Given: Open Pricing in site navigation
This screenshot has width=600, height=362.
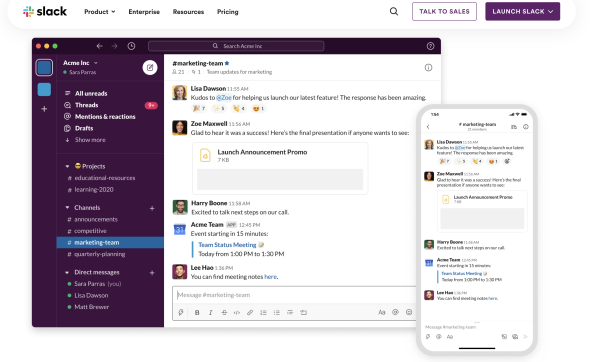Looking at the screenshot, I should (228, 12).
